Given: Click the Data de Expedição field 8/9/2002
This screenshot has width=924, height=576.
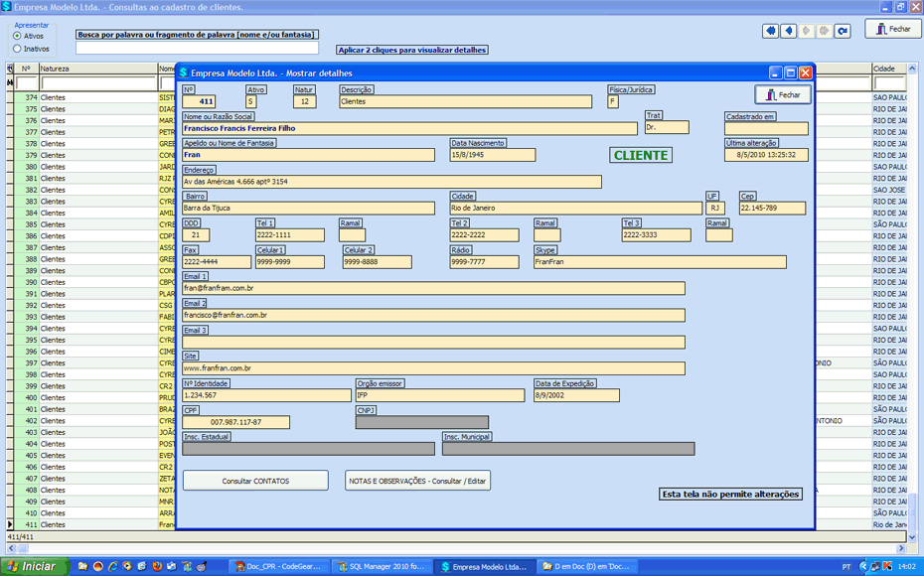Looking at the screenshot, I should pyautogui.click(x=576, y=395).
